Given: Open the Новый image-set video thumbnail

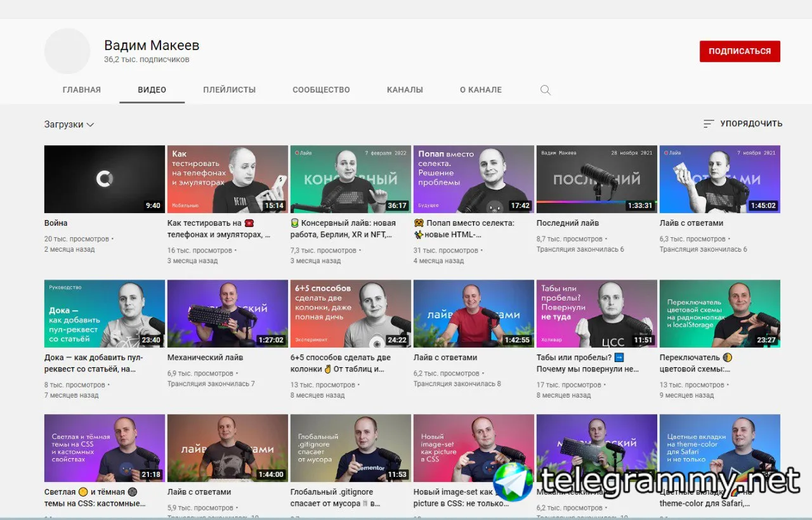Looking at the screenshot, I should pos(474,448).
